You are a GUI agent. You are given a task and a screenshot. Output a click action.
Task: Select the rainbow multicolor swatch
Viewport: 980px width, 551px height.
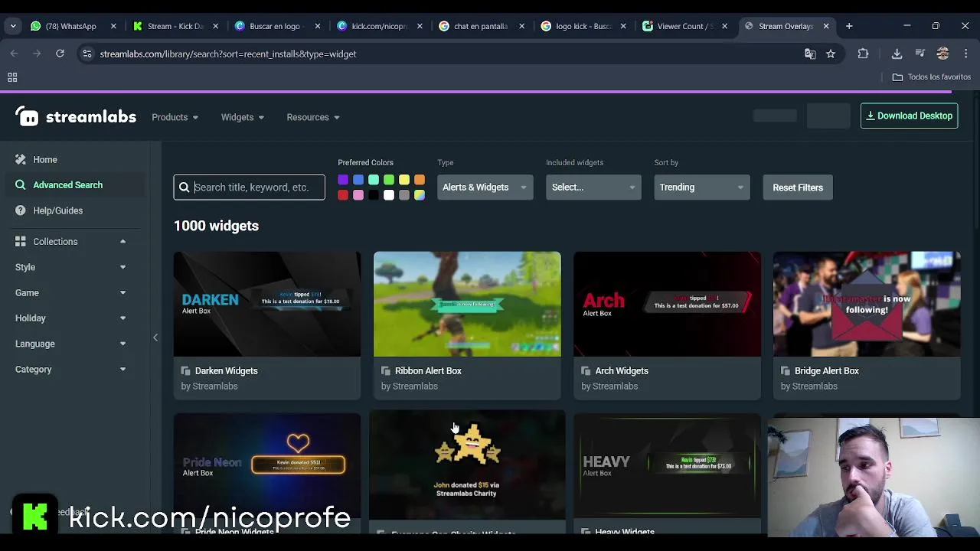tap(420, 195)
